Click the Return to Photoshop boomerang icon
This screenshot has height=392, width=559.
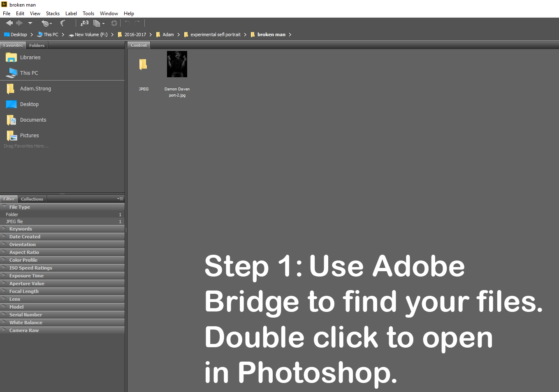pyautogui.click(x=63, y=23)
